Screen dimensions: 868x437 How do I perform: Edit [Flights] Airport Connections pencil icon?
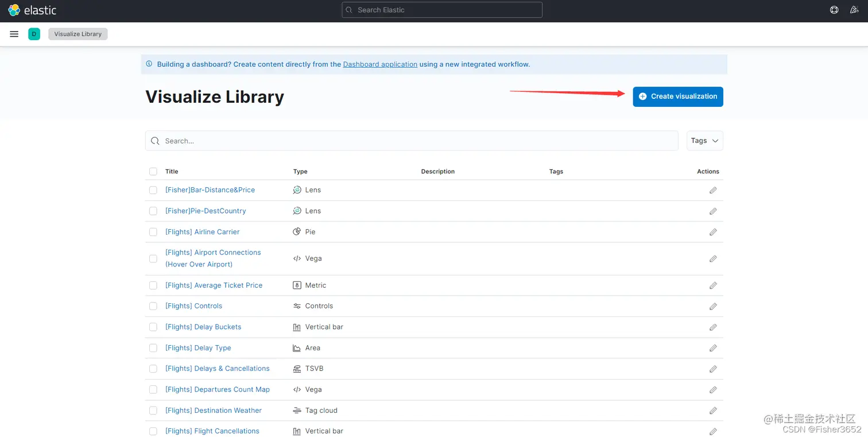[x=713, y=259]
